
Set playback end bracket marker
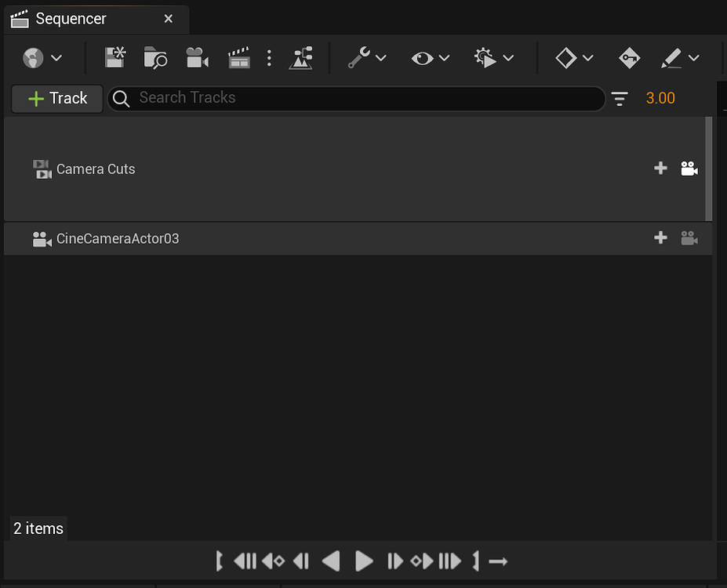coord(476,561)
